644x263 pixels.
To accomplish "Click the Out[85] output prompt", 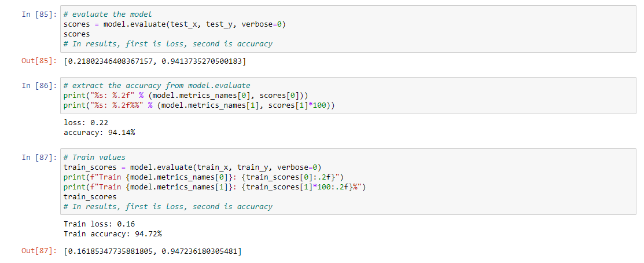I will 39,61.
